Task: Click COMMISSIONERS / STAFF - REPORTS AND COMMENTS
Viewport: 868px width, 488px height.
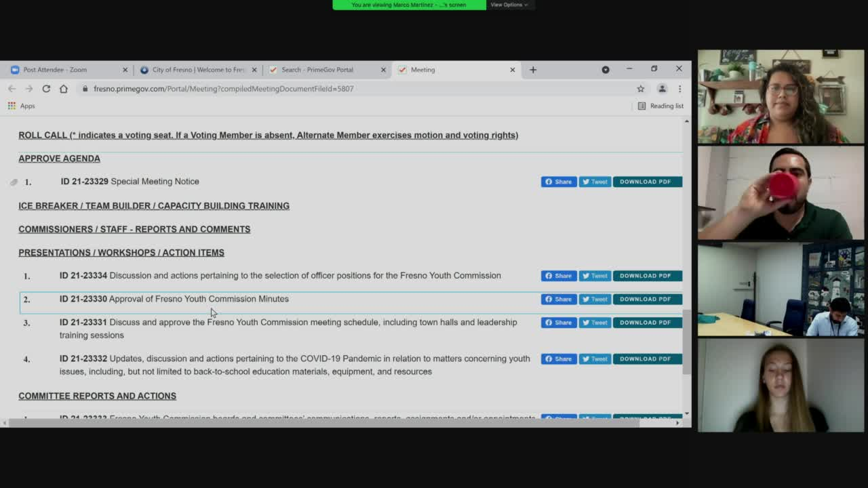Action: 134,229
